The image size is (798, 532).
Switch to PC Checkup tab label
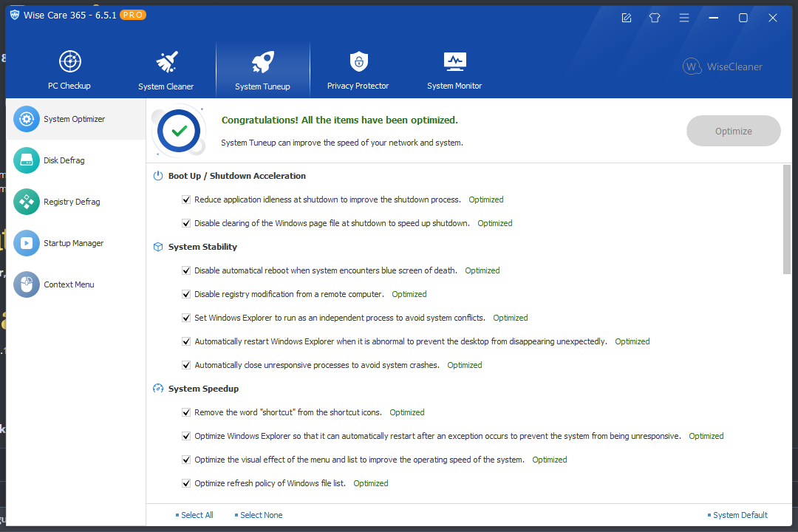pyautogui.click(x=69, y=86)
